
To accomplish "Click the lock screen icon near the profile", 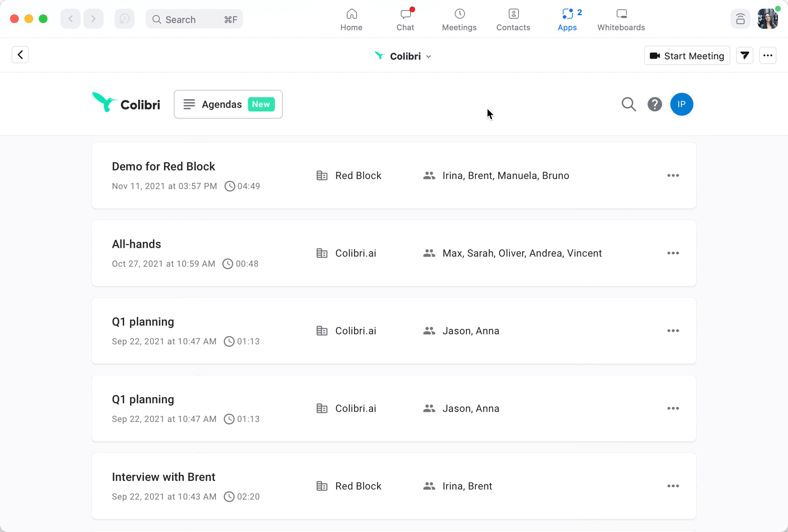I will [740, 19].
